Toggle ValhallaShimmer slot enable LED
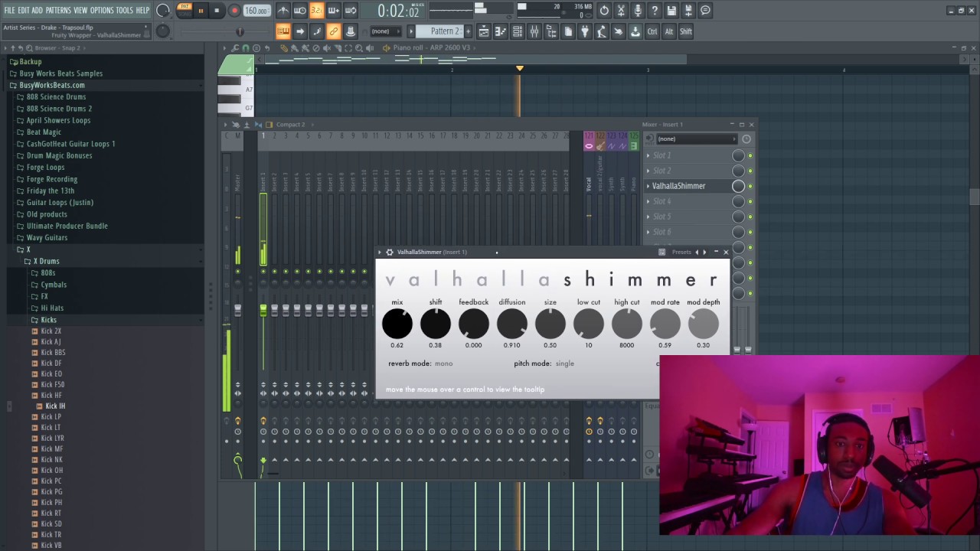 click(x=750, y=186)
